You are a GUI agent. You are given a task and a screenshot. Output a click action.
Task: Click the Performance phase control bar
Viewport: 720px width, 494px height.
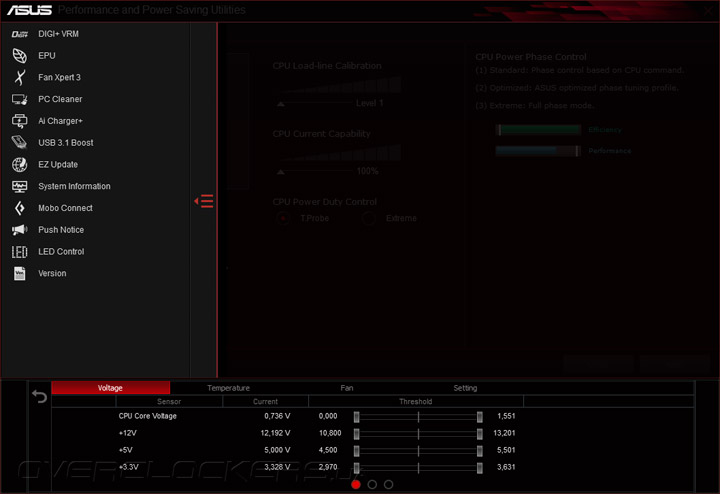click(x=539, y=151)
